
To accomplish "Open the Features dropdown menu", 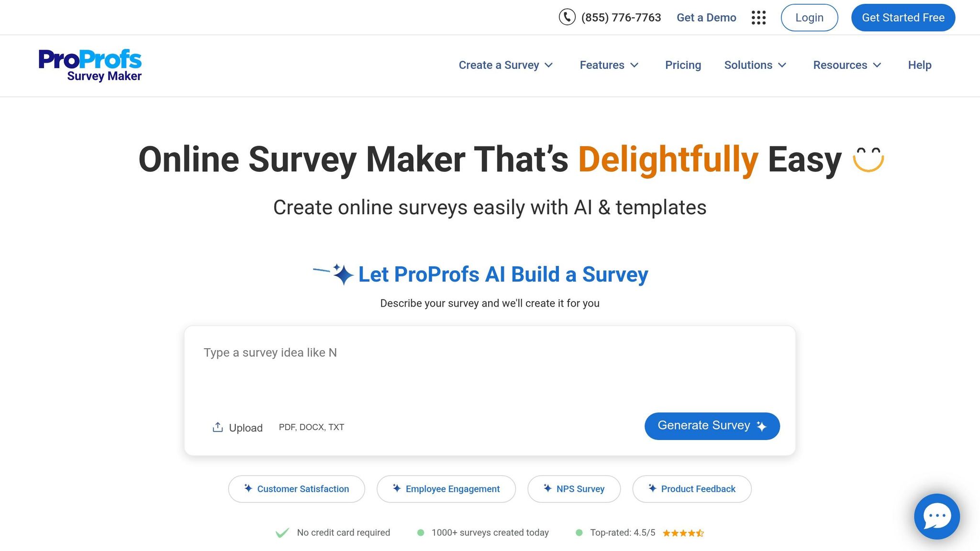I will point(609,65).
